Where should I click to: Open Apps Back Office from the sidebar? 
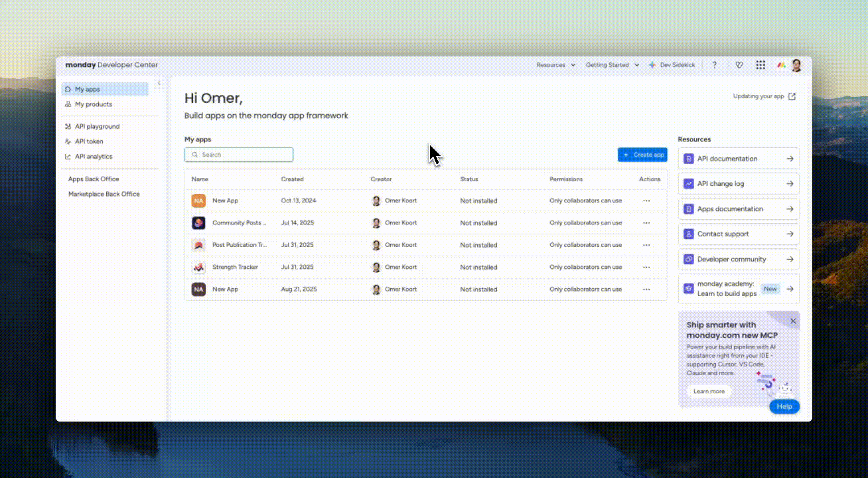tap(94, 179)
